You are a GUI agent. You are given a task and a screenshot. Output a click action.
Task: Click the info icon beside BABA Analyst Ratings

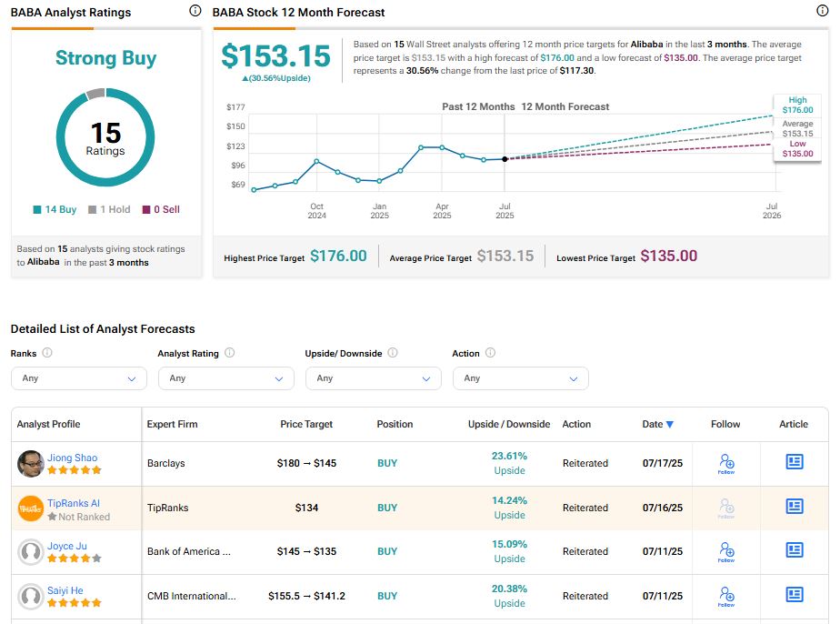pyautogui.click(x=195, y=12)
